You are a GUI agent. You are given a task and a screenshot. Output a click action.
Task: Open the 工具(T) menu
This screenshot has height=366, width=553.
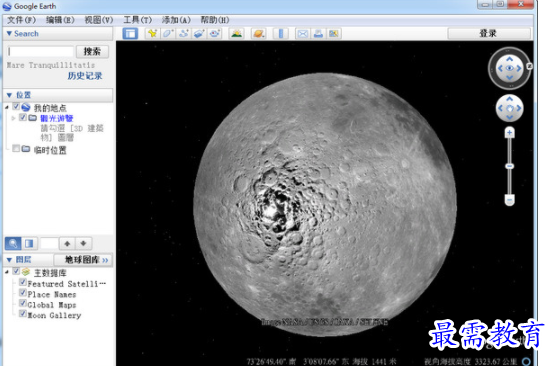pos(137,20)
